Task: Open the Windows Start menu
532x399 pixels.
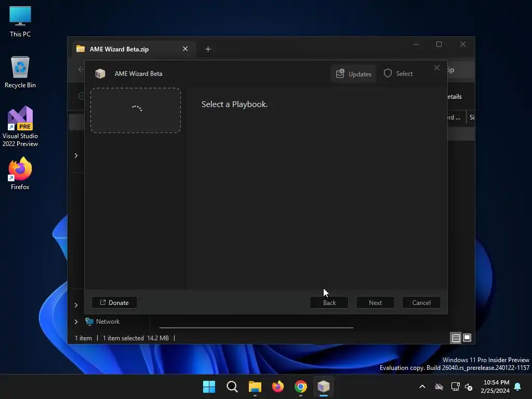Action: [x=209, y=387]
